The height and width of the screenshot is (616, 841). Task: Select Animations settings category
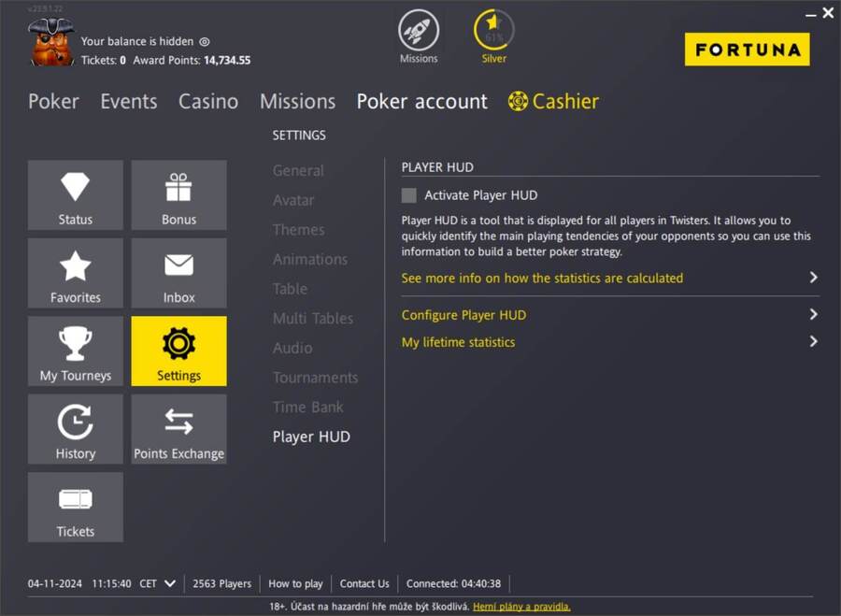[310, 259]
